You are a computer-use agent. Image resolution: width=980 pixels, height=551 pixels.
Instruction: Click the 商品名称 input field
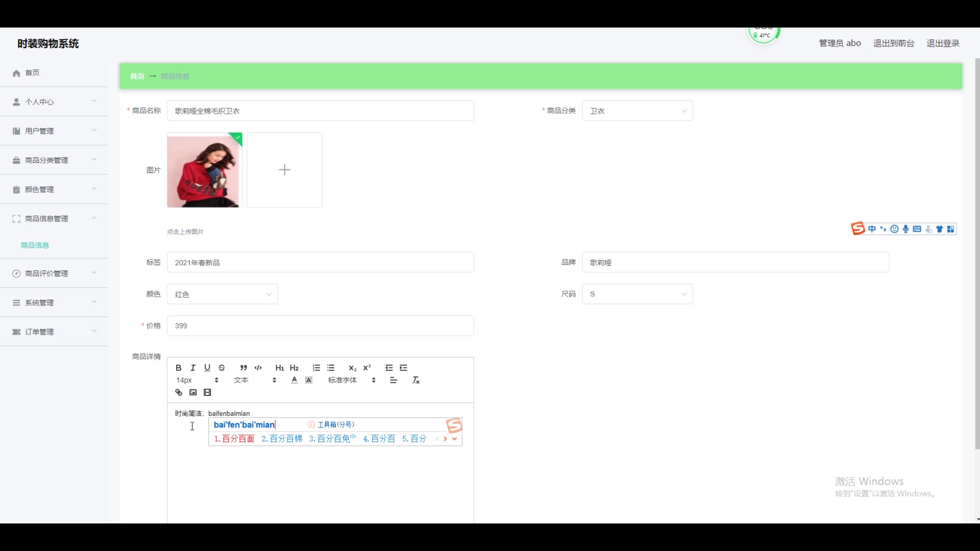tap(320, 111)
